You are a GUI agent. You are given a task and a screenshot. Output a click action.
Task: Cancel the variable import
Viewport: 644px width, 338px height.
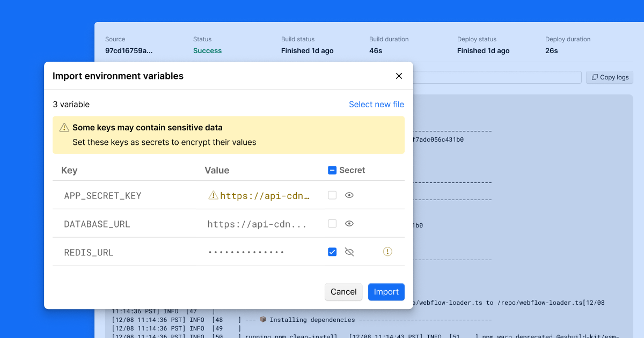(343, 292)
